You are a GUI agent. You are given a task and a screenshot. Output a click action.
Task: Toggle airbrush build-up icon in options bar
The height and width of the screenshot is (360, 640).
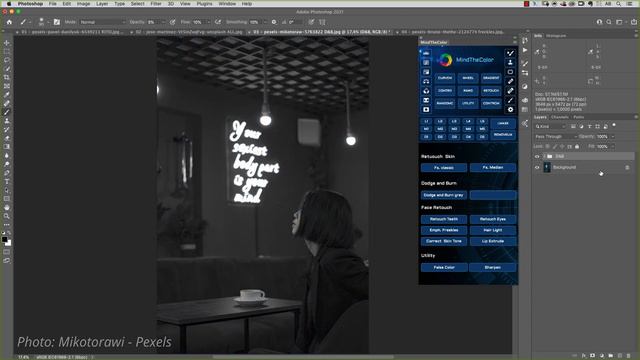pyautogui.click(x=218, y=22)
